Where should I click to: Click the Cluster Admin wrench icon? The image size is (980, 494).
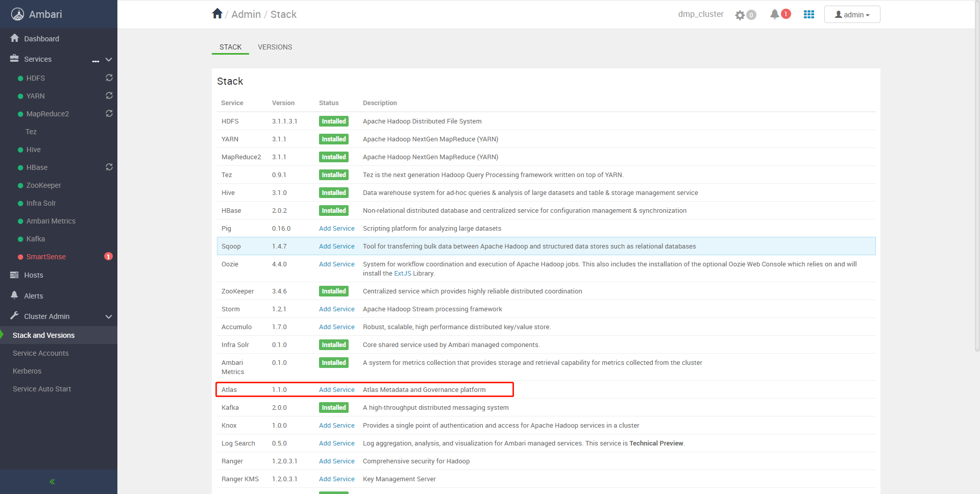(14, 315)
